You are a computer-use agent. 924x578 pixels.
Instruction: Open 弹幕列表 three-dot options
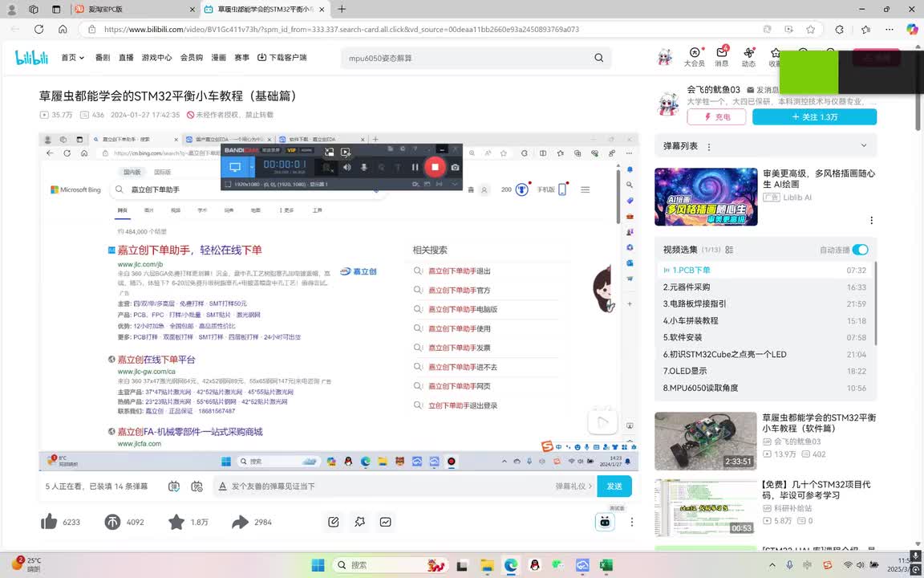point(709,146)
